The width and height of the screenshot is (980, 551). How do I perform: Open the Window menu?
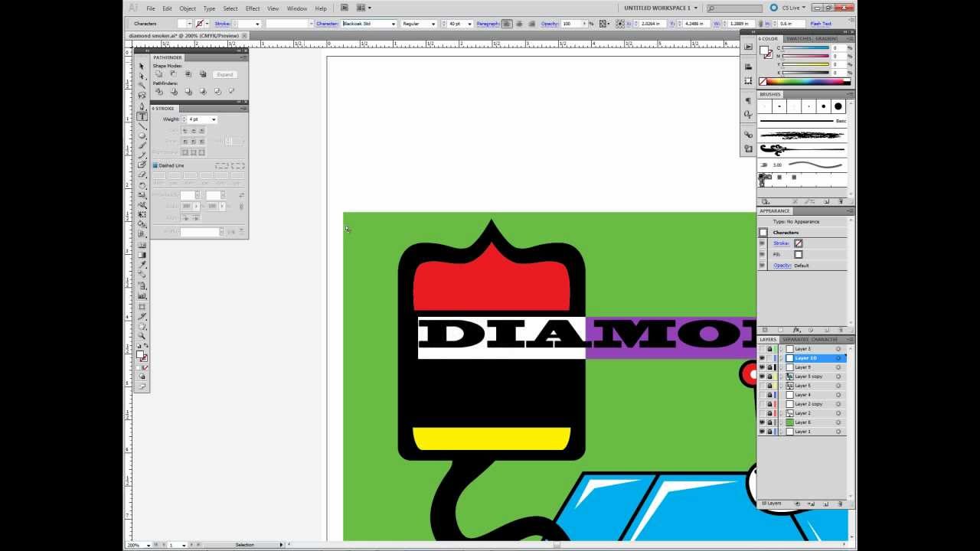tap(297, 8)
